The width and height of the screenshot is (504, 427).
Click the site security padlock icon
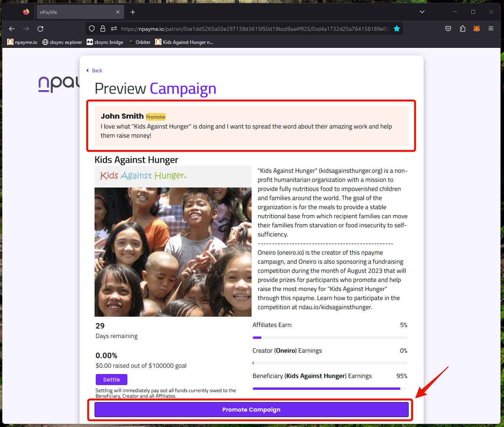[x=103, y=28]
